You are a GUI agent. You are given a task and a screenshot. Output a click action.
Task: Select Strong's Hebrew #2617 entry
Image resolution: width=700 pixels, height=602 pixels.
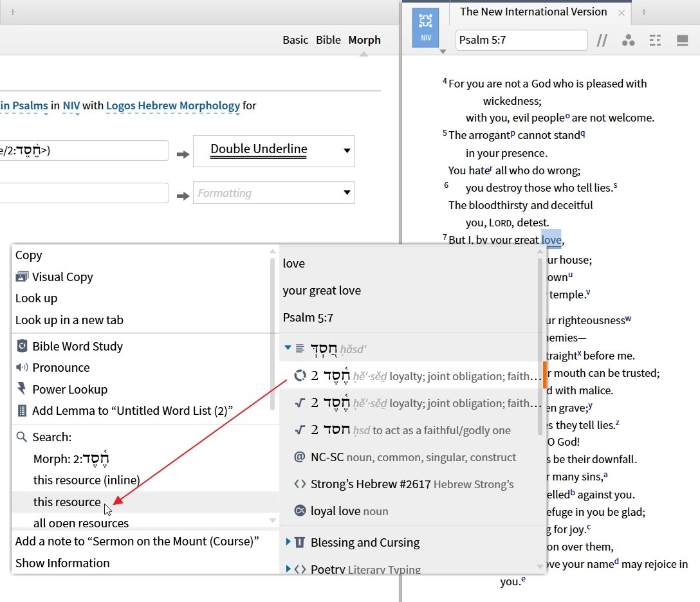click(410, 484)
